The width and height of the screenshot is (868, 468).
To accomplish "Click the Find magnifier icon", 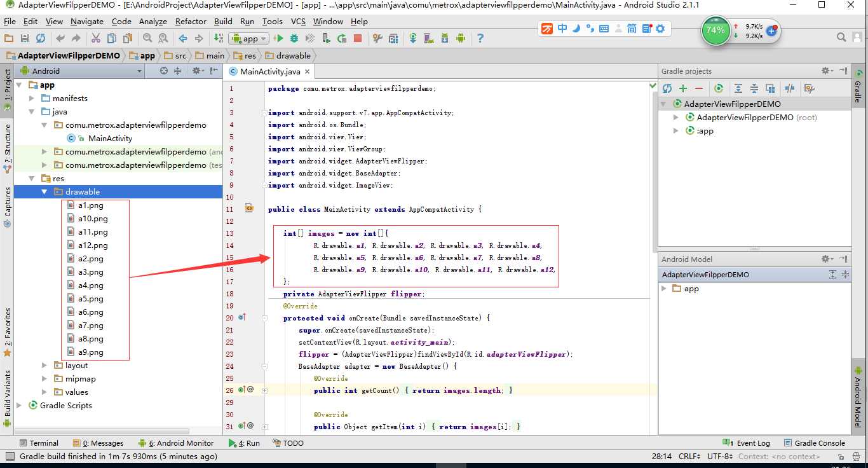I will 147,38.
